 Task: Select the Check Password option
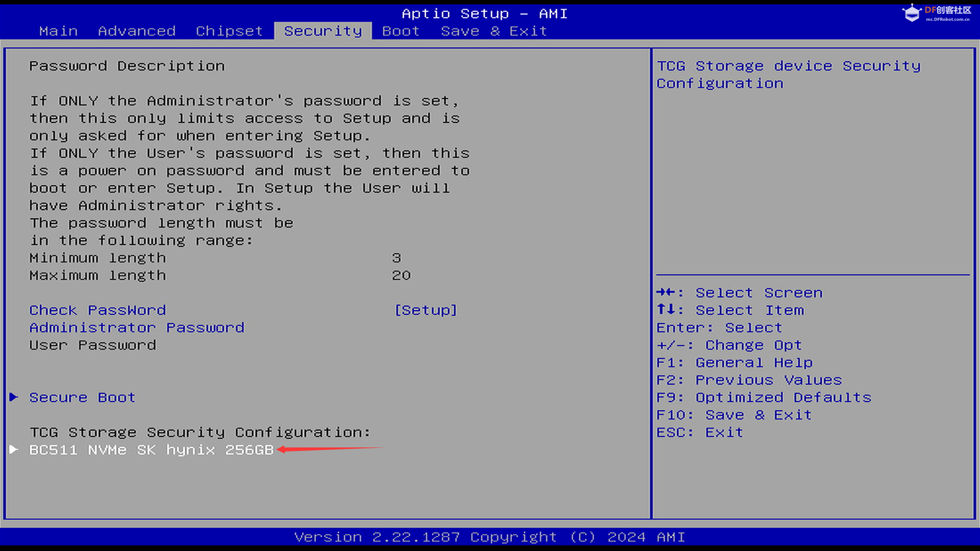point(97,310)
